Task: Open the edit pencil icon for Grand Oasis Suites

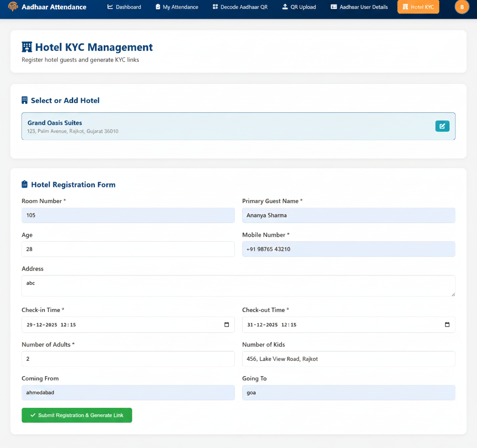Action: click(x=442, y=126)
